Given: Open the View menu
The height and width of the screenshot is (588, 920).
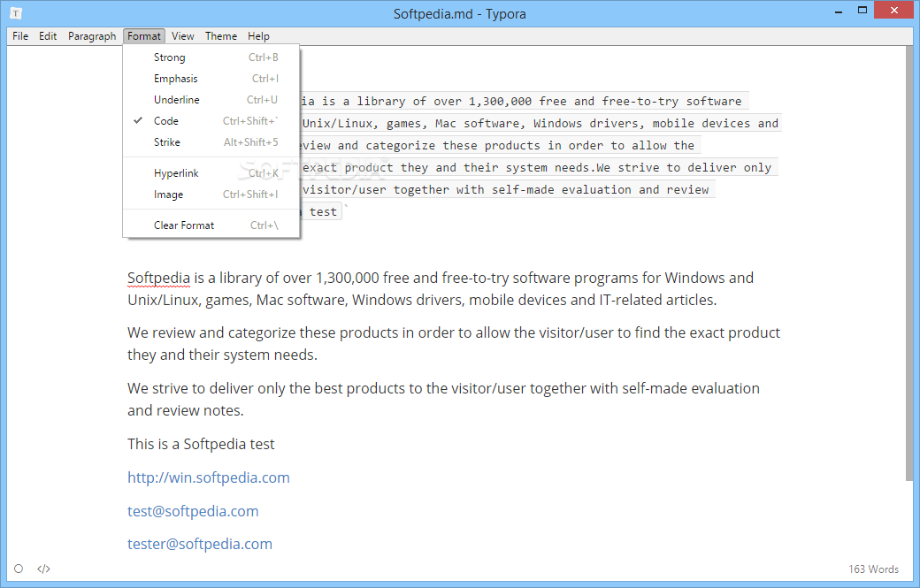Looking at the screenshot, I should click(x=182, y=36).
